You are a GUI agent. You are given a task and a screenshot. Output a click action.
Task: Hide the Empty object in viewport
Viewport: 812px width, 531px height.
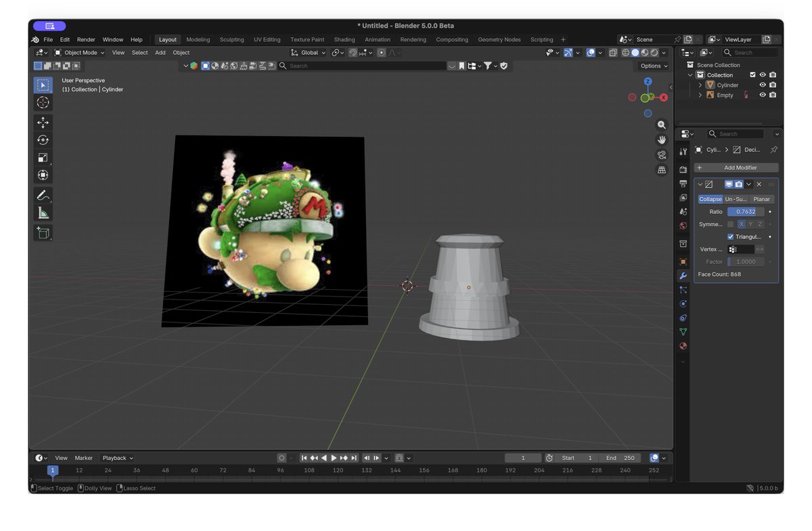pyautogui.click(x=763, y=95)
